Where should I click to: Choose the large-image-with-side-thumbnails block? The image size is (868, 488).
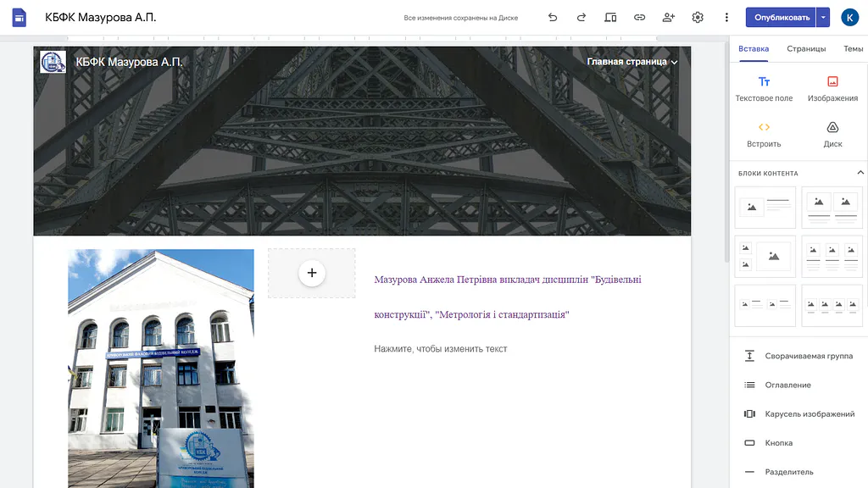[765, 257]
